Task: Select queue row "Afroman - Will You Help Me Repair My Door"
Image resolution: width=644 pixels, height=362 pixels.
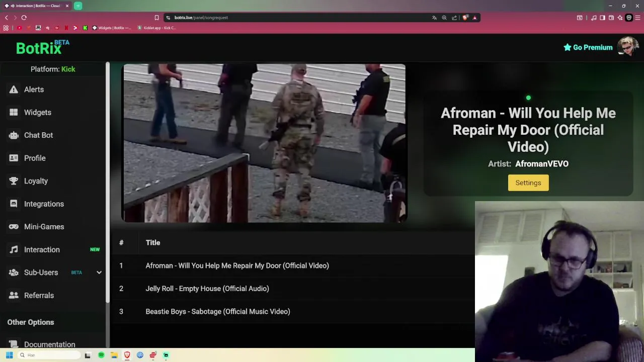Action: 293,265
